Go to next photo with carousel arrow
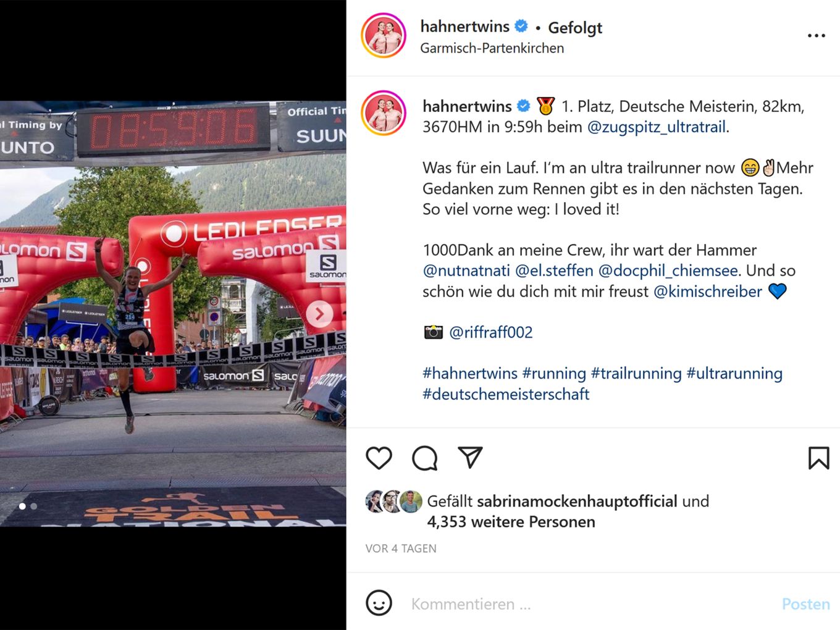 (x=320, y=314)
